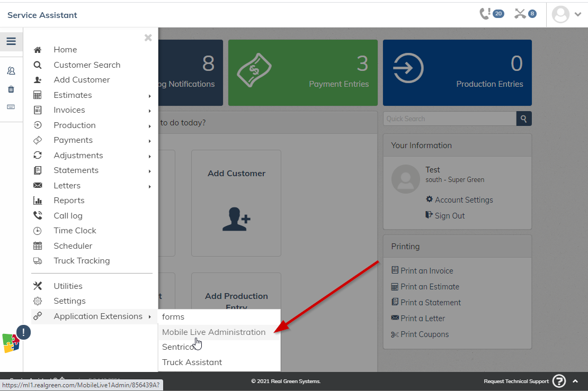Click the Account Settings link
The image size is (588, 391).
coord(464,200)
